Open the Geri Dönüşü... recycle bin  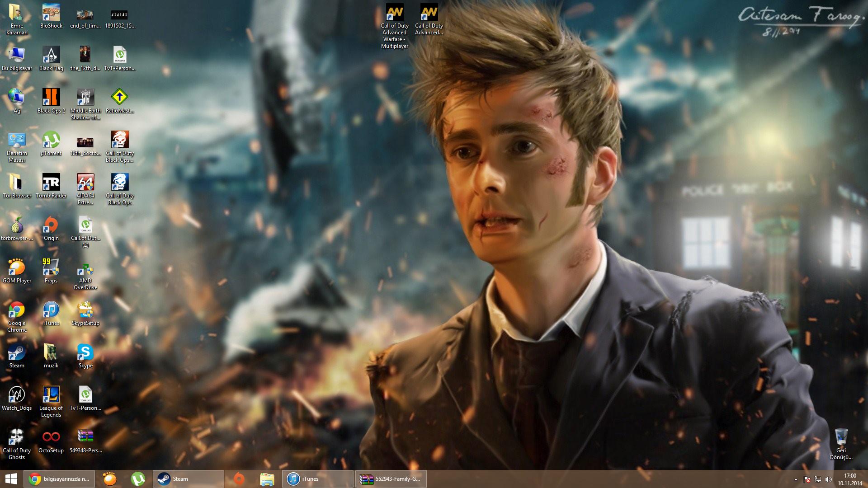click(841, 444)
